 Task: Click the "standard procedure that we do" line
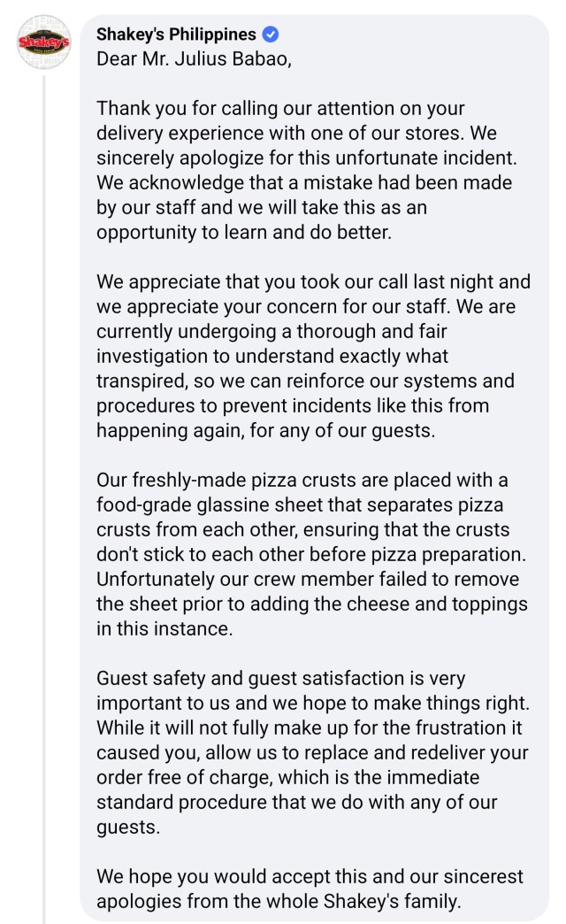[x=296, y=804]
